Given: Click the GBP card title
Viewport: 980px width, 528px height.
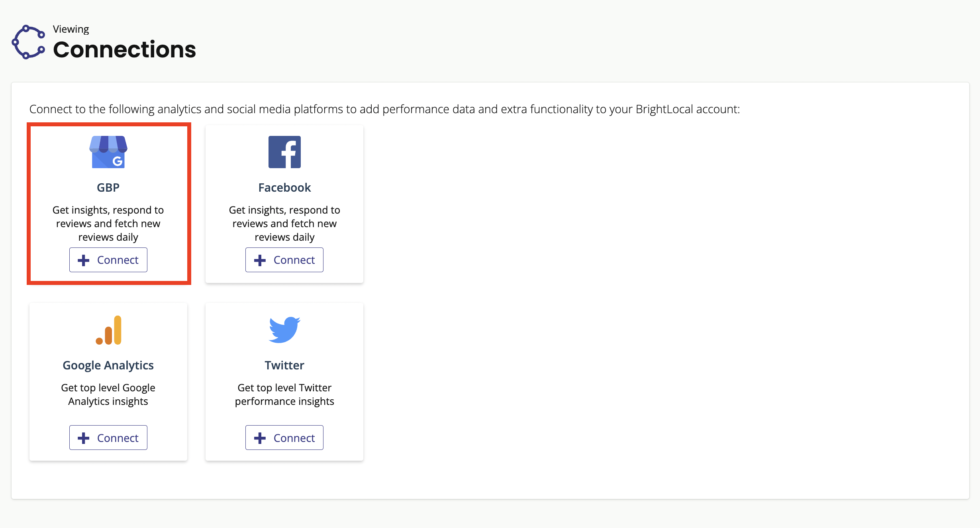Looking at the screenshot, I should [108, 187].
